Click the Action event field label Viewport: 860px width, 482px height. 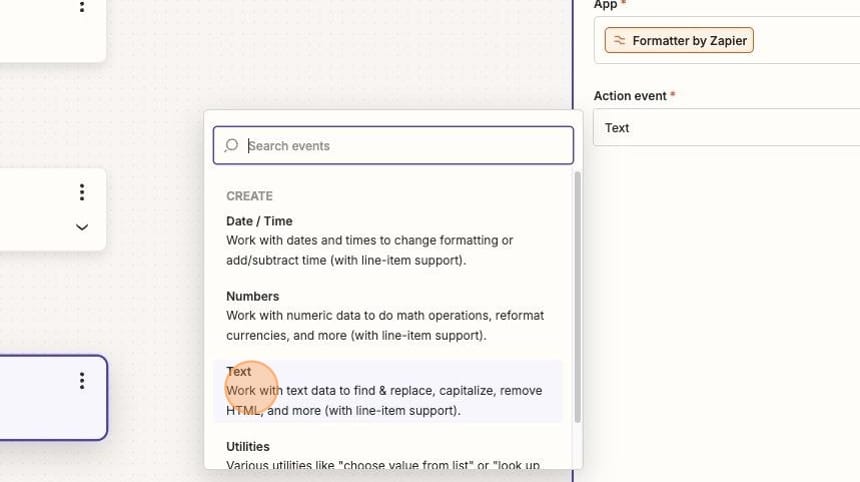click(630, 96)
